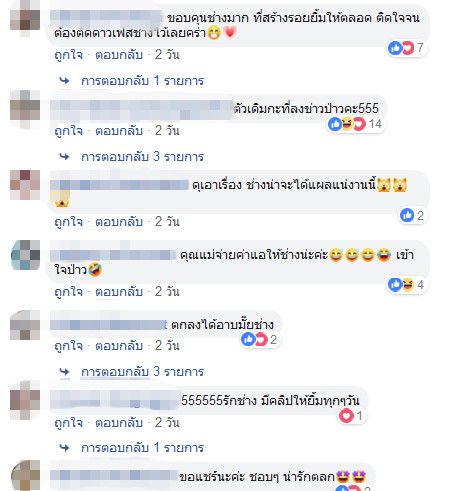Open profile picture of the first commenter

25,18
